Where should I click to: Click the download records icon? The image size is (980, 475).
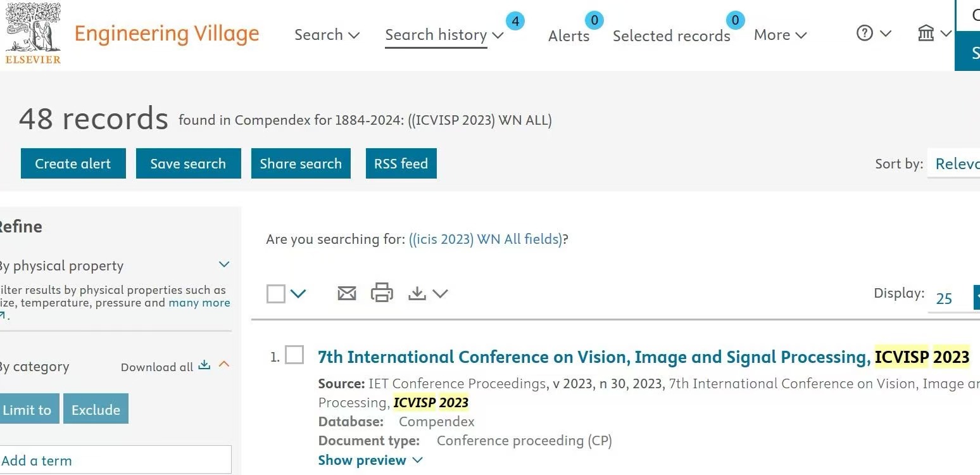point(417,293)
